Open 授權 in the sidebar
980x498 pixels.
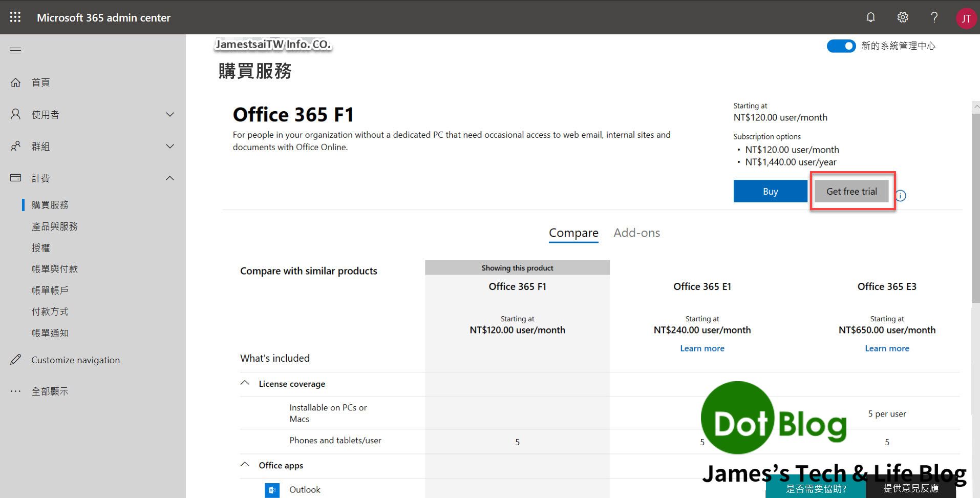click(41, 248)
